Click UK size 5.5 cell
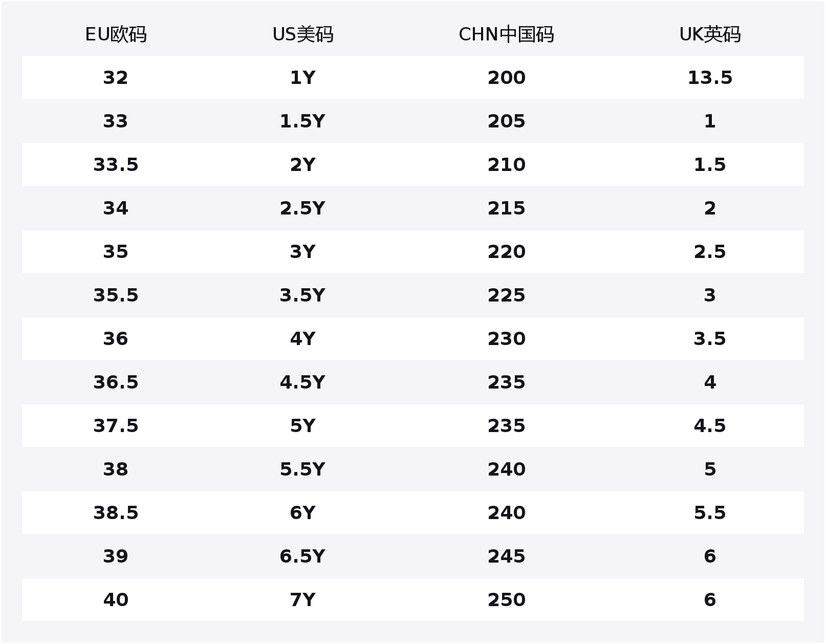 coord(710,513)
